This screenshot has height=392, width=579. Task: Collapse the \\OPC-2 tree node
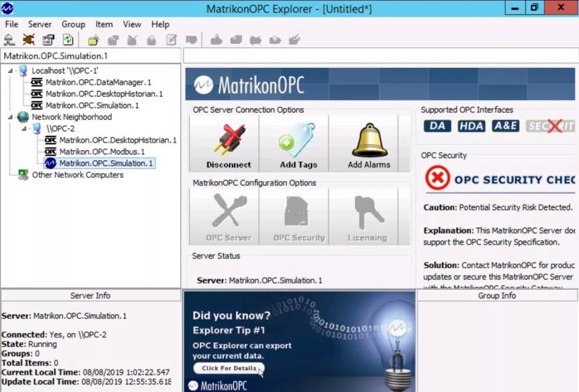pos(24,129)
